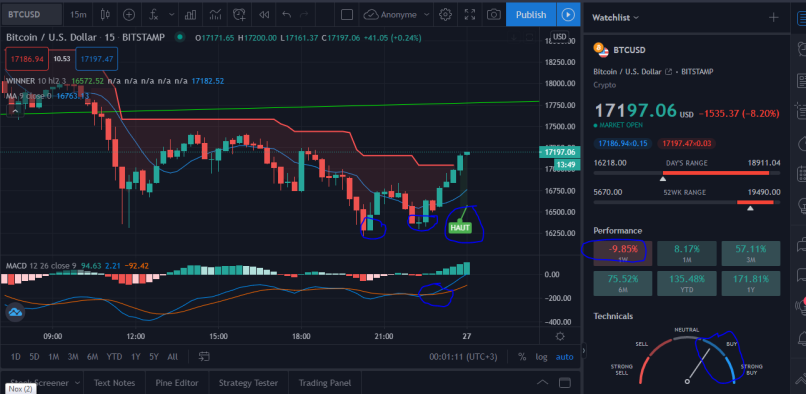
Task: Open the Anonyme layout dropdown
Action: pyautogui.click(x=397, y=14)
